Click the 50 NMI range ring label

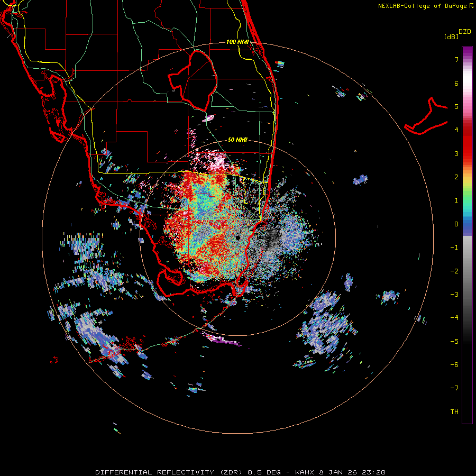pos(237,140)
